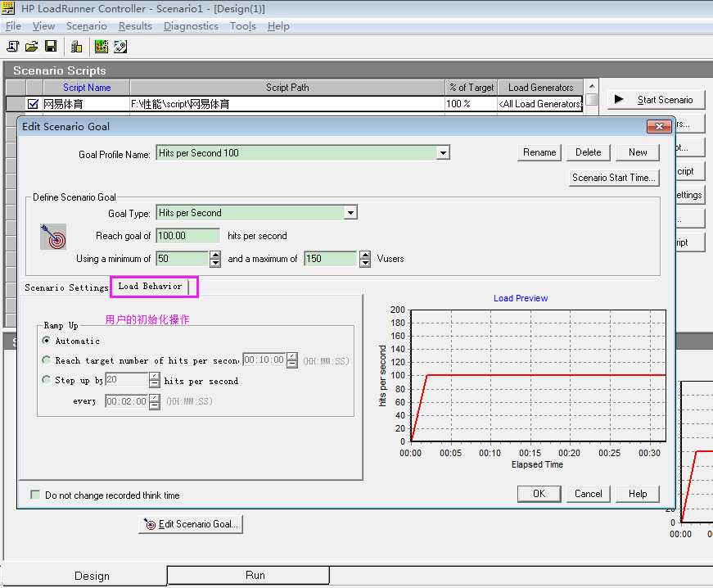
Task: Open the Help menu
Action: 278,26
